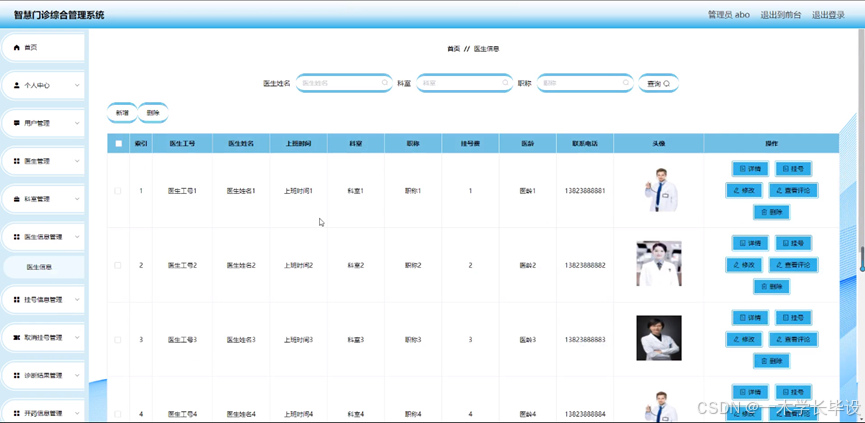This screenshot has width=865, height=423.
Task: Open 查看评论 for doctor 医生工号2
Action: [793, 265]
